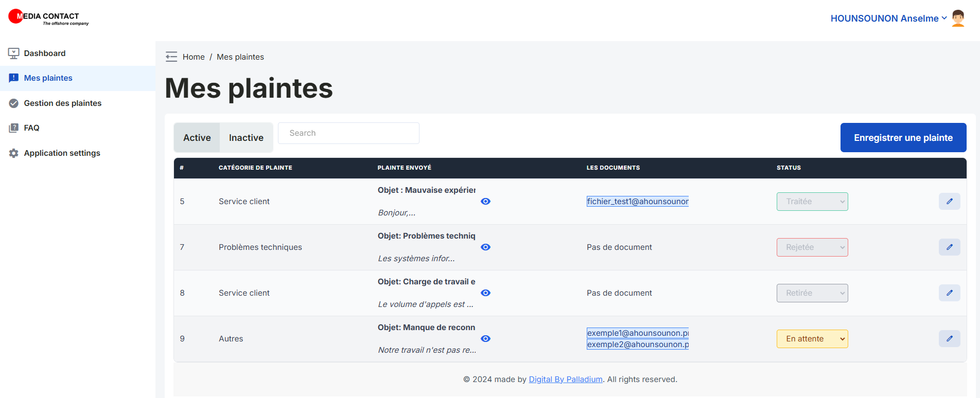The height and width of the screenshot is (398, 980).
Task: Click the Media Contact logo
Action: tap(48, 17)
